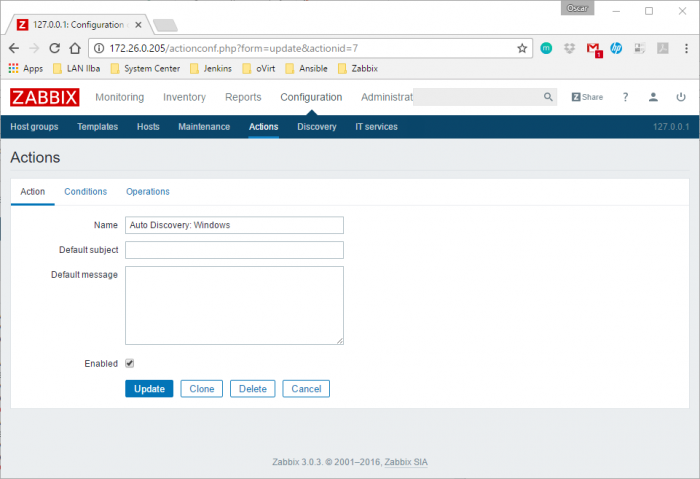Viewport: 700px width, 479px height.
Task: Click the HP extension icon
Action: pos(616,48)
